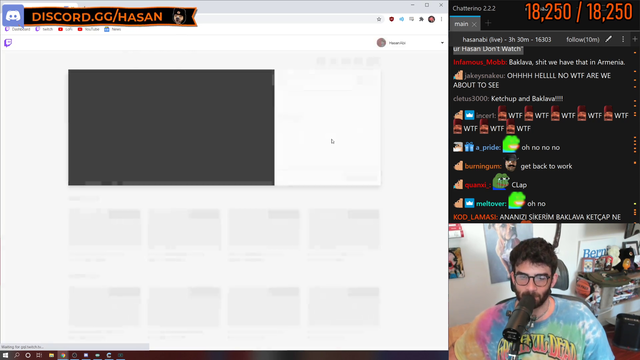Click the first blurred thumbnail in top row

tap(104, 229)
